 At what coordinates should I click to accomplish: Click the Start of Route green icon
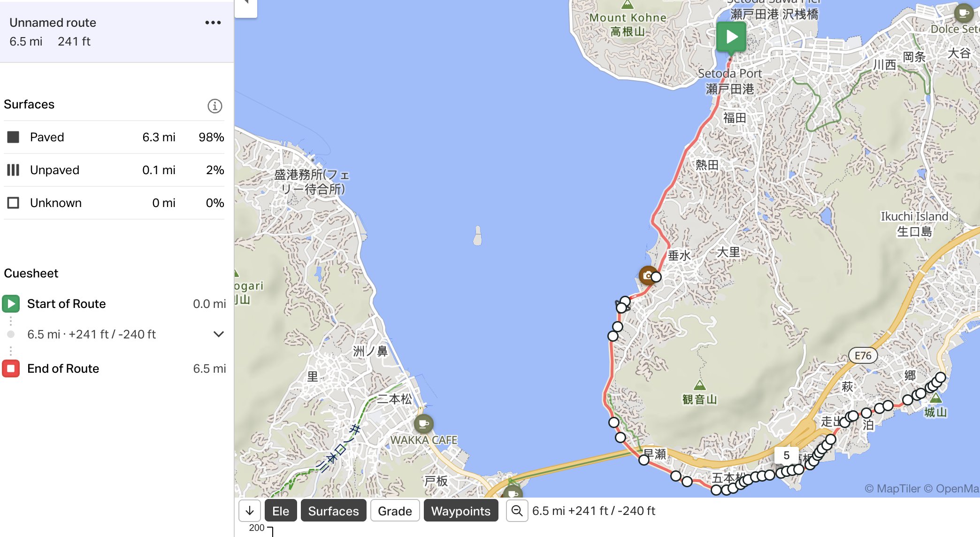coord(11,304)
